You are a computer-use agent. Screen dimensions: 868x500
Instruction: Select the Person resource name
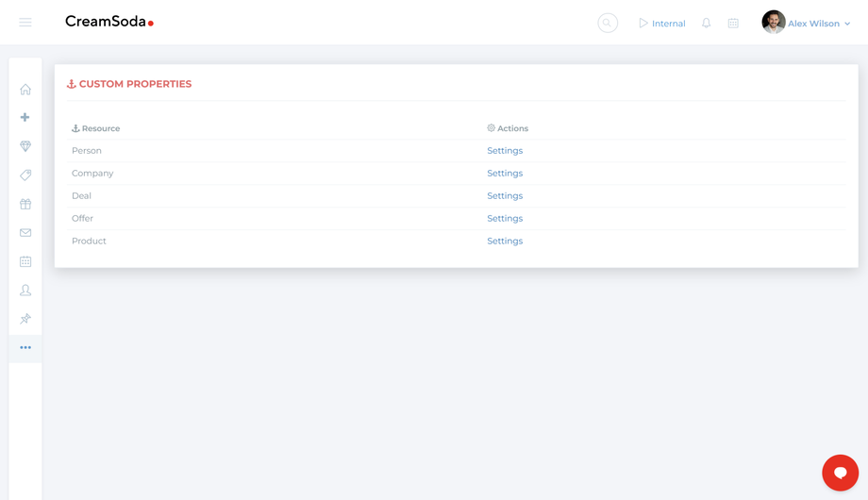tap(87, 151)
